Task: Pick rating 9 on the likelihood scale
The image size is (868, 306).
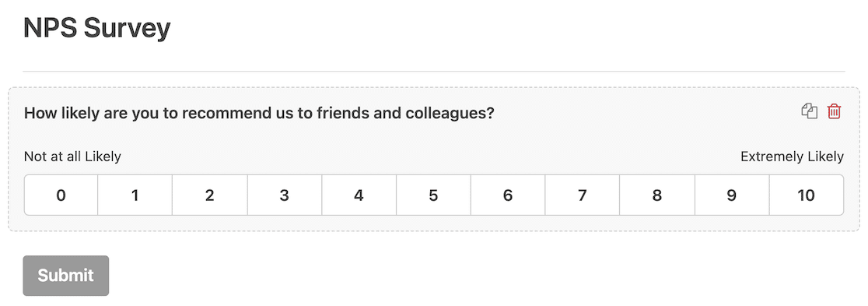Action: (732, 195)
